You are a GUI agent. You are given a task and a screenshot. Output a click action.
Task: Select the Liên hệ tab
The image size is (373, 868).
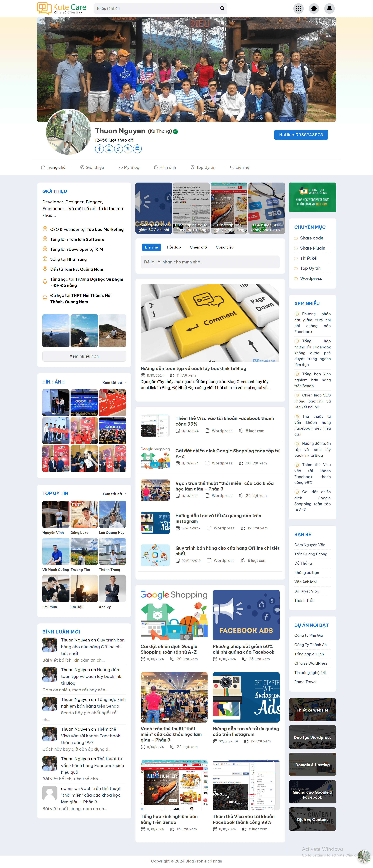151,247
